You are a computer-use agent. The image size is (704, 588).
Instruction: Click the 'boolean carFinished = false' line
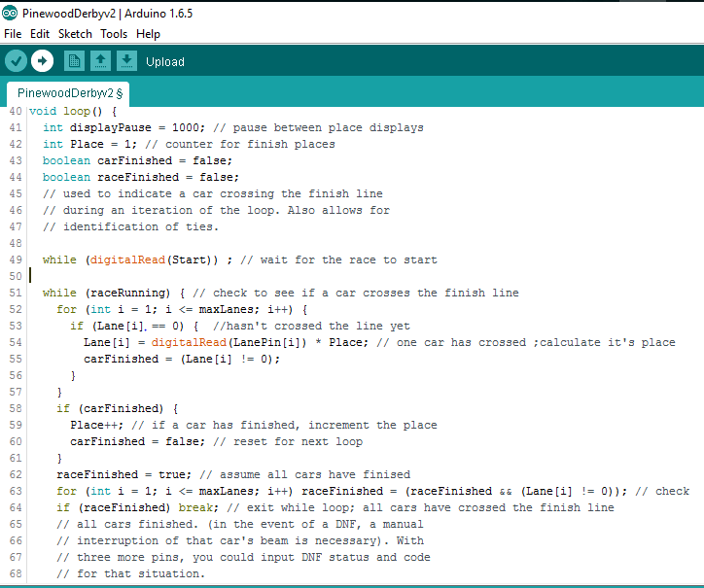click(137, 160)
